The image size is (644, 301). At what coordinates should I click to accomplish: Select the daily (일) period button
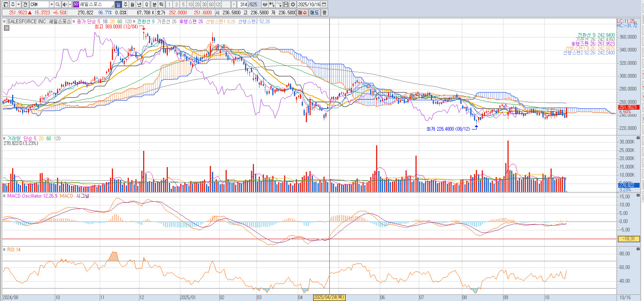pyautogui.click(x=118, y=4)
